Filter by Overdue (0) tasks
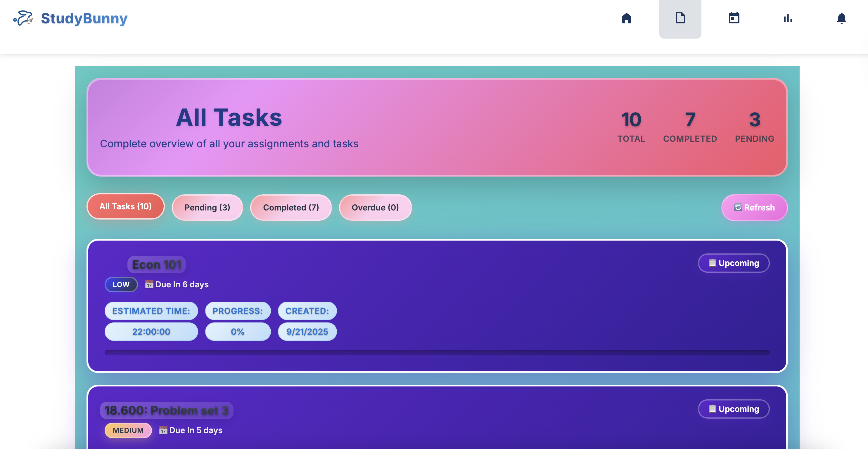868x449 pixels. coord(375,207)
